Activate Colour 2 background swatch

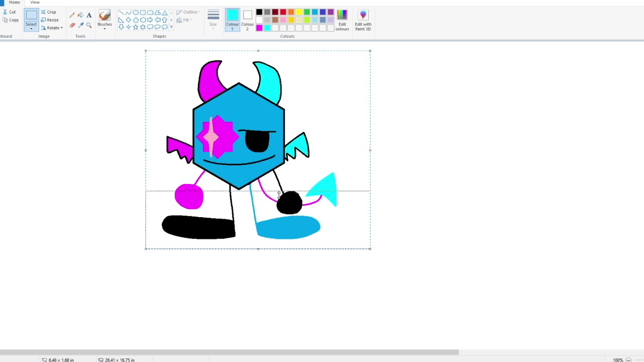(x=247, y=20)
